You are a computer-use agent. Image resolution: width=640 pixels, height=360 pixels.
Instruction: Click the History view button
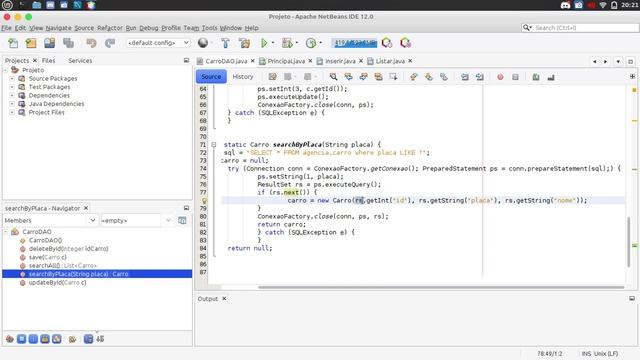pos(243,77)
